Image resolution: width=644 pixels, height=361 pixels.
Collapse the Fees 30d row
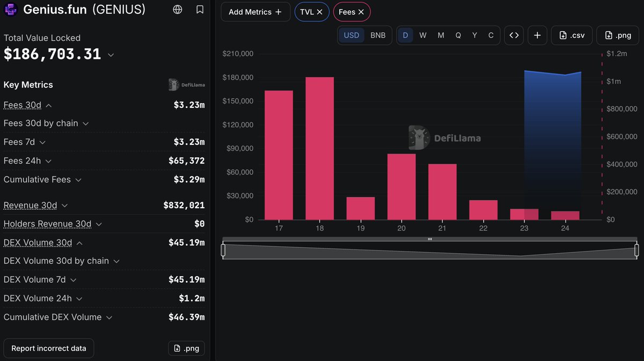coord(49,105)
